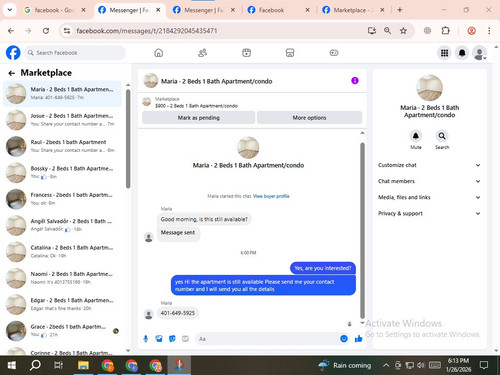Expand Media, files and links section
This screenshot has width=500, height=375.
point(429,197)
